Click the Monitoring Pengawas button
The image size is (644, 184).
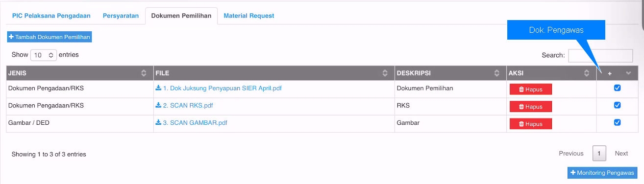click(603, 173)
